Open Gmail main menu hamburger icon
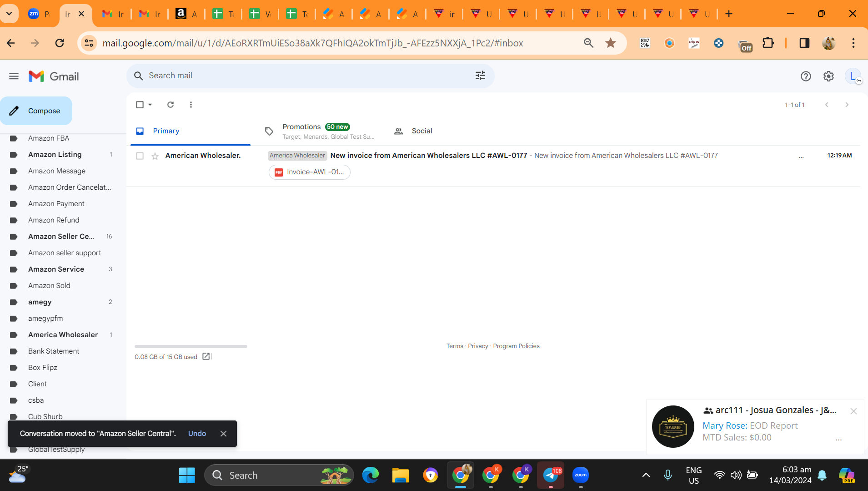868x491 pixels. click(14, 76)
